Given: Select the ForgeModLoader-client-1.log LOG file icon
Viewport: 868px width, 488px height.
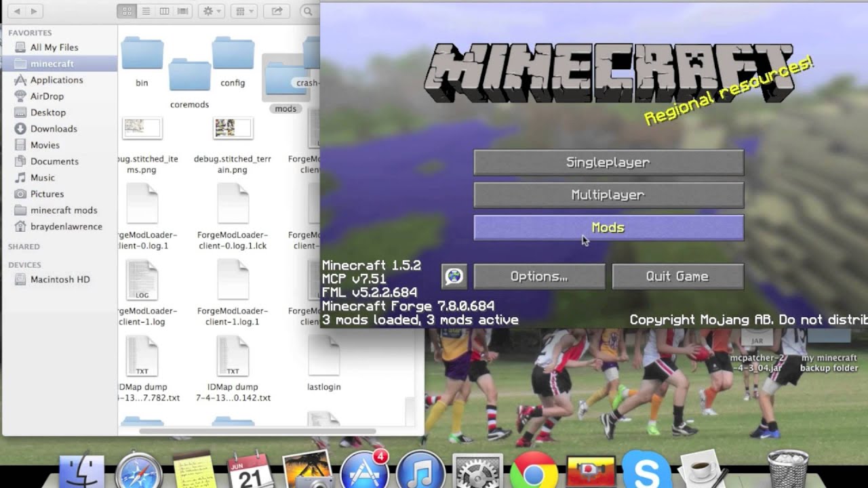Looking at the screenshot, I should [142, 279].
